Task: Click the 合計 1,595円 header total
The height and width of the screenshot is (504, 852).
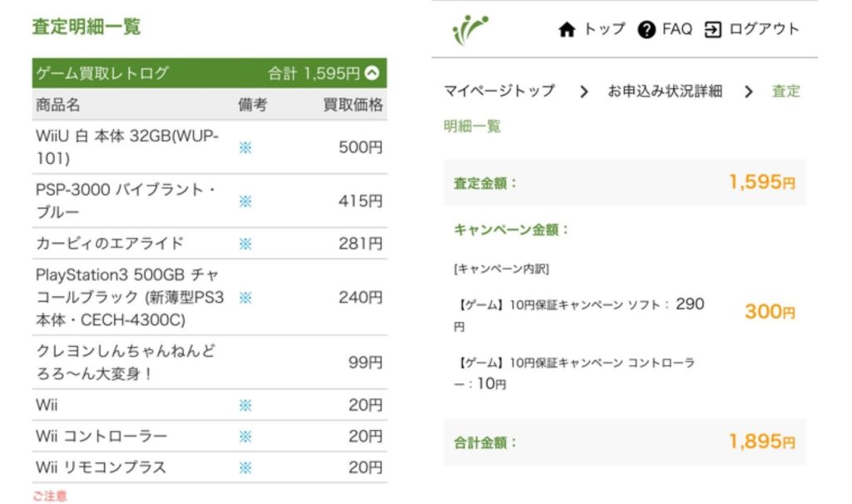Action: [314, 73]
